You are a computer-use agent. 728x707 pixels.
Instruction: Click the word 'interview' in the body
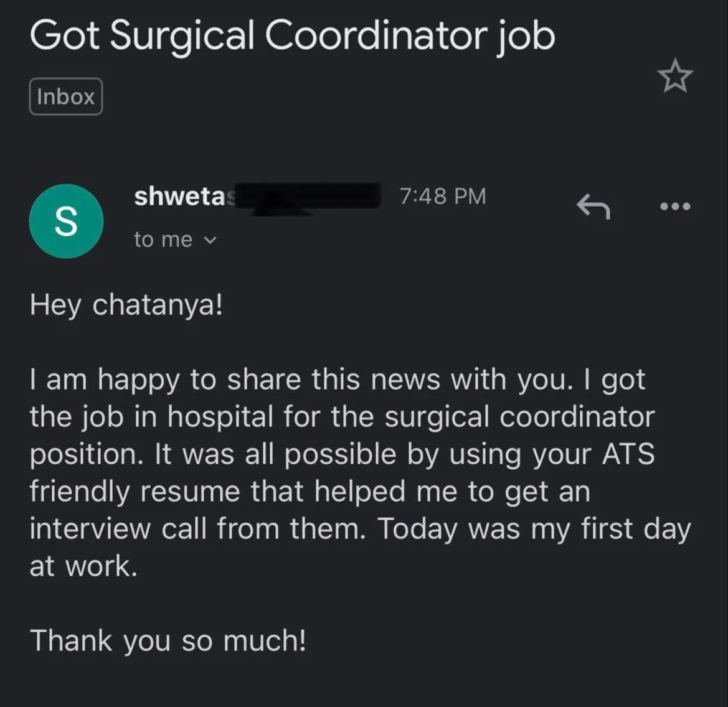pyautogui.click(x=90, y=529)
